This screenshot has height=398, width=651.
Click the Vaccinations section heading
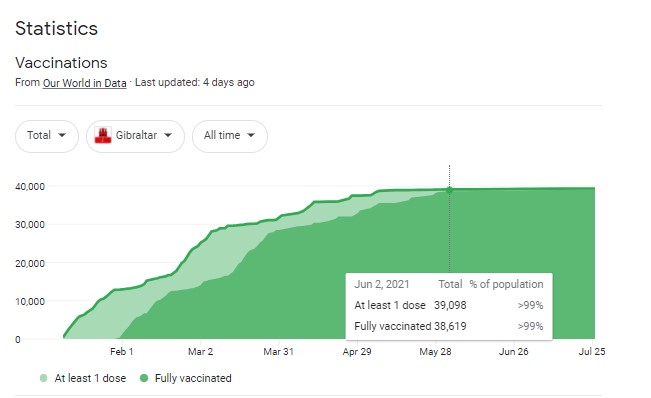pyautogui.click(x=61, y=63)
